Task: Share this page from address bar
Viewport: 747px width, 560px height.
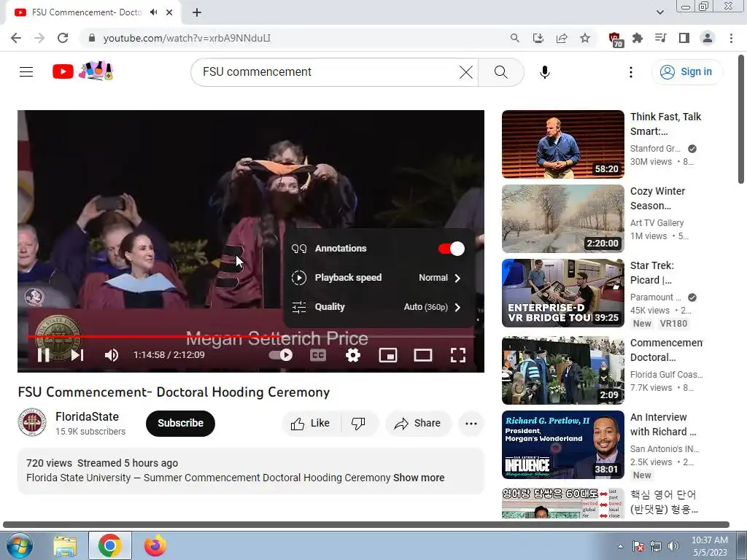Action: pos(562,38)
